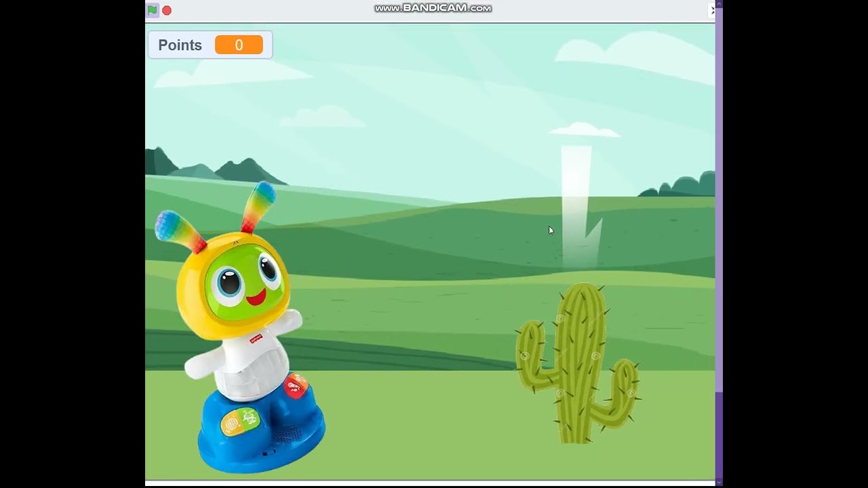Click the "Points" label text

point(180,45)
